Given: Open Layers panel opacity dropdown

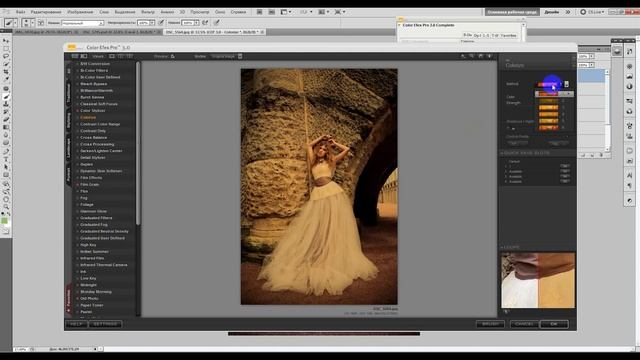Looking at the screenshot, I should click(592, 56).
